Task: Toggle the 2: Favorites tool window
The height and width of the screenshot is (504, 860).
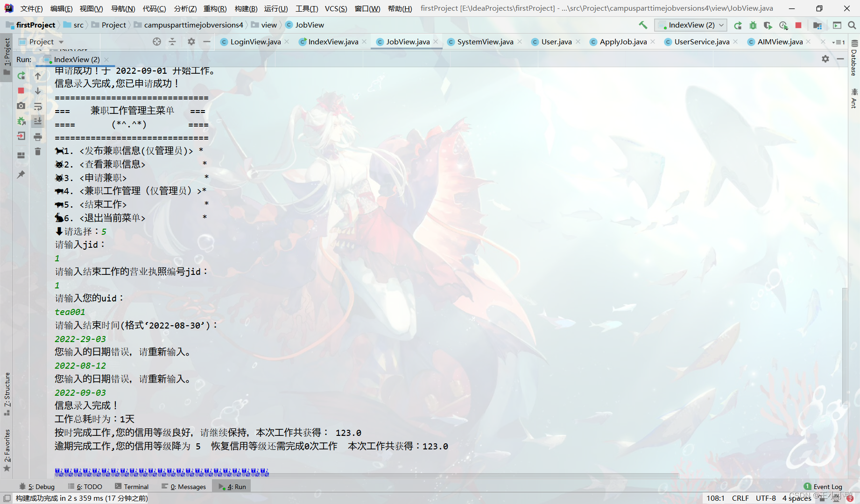Action: click(x=7, y=450)
